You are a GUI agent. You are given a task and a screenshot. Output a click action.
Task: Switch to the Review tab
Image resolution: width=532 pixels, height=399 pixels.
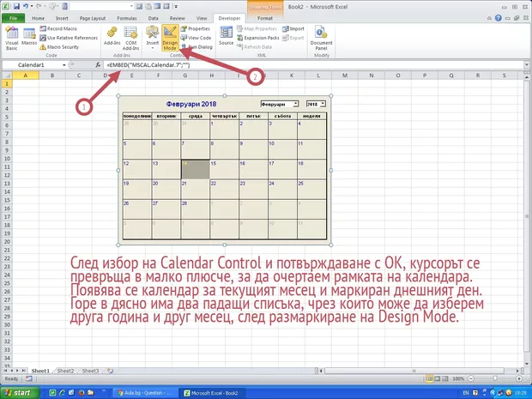177,18
